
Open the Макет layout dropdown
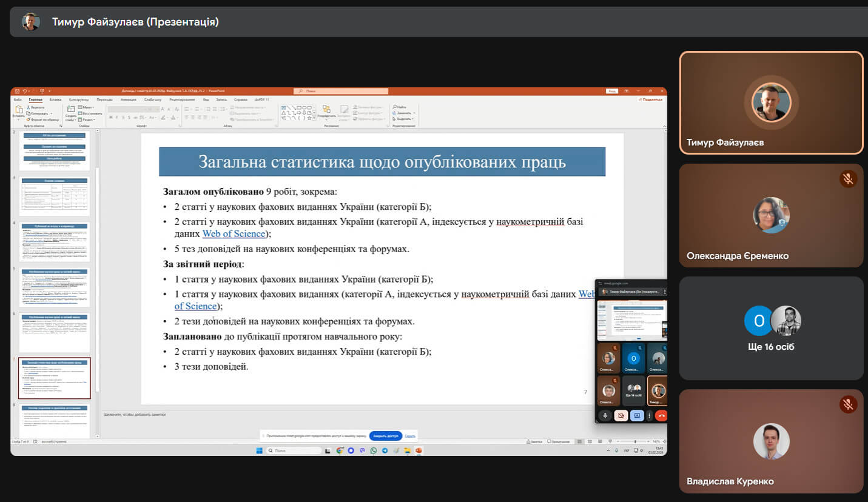87,107
